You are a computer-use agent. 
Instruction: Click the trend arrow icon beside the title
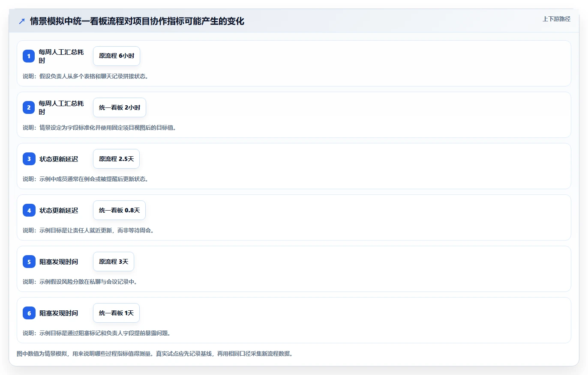tap(22, 21)
